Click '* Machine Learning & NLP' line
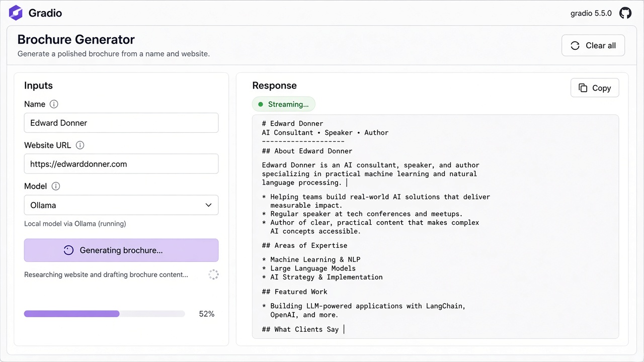The width and height of the screenshot is (644, 362). point(311,259)
